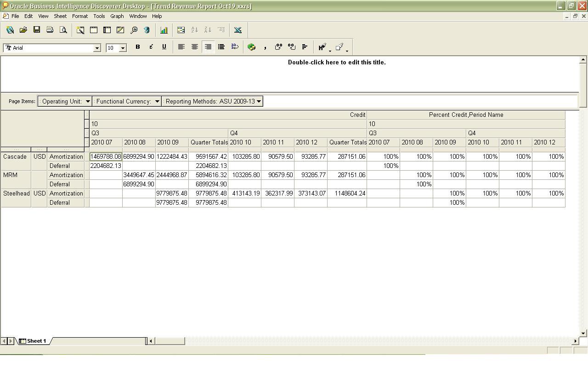This screenshot has width=588, height=368.
Task: Toggle italic formatting
Action: point(151,47)
